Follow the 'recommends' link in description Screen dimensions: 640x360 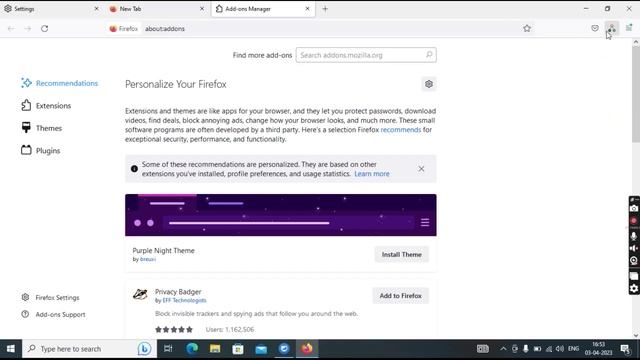point(400,129)
